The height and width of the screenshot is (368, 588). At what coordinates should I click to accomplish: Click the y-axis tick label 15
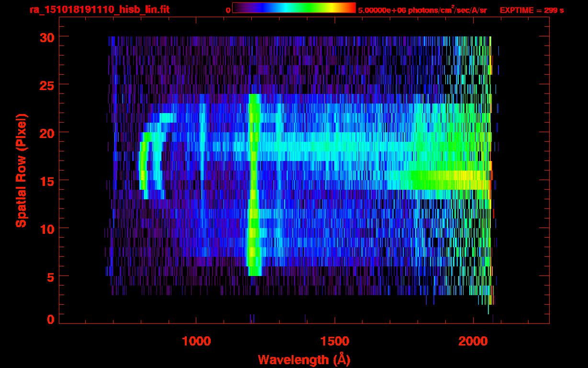coord(47,181)
